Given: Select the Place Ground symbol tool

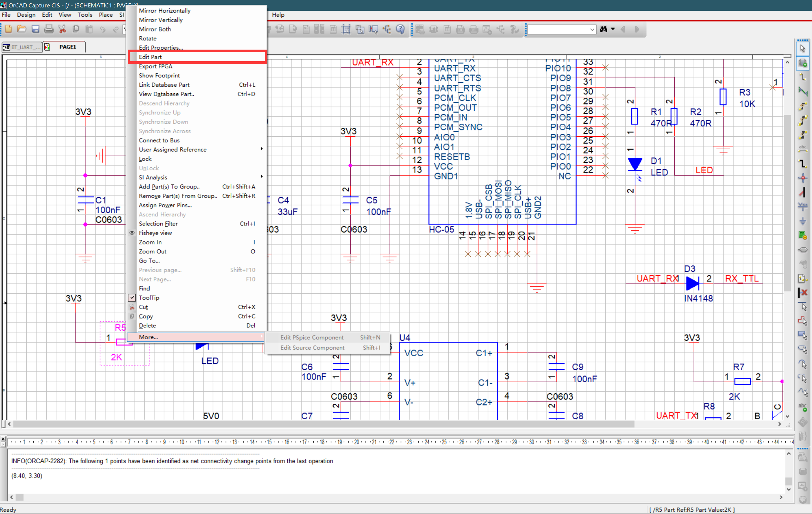Looking at the screenshot, I should tap(802, 221).
